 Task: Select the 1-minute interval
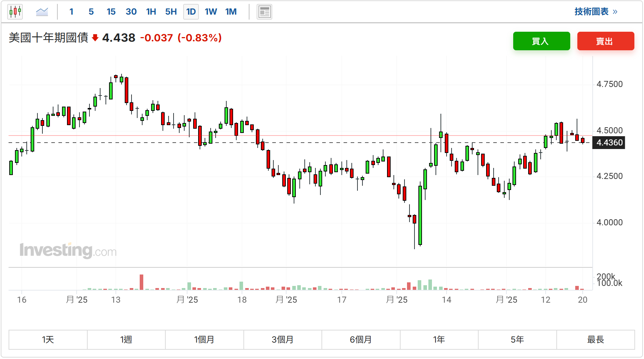(x=71, y=12)
